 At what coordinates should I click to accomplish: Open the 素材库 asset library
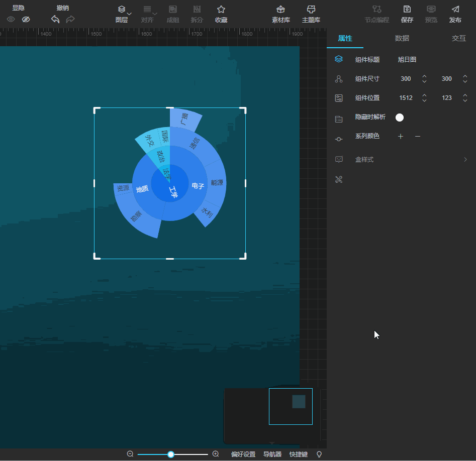pyautogui.click(x=281, y=14)
